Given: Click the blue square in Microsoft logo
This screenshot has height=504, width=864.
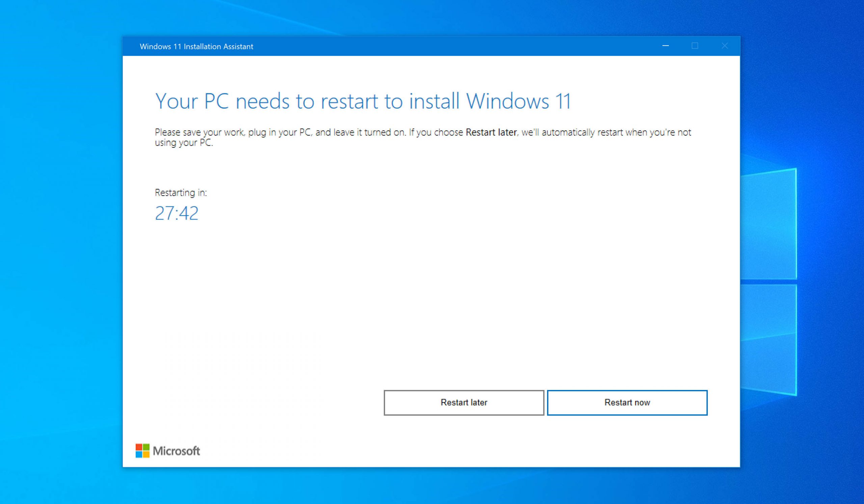Looking at the screenshot, I should [x=139, y=455].
